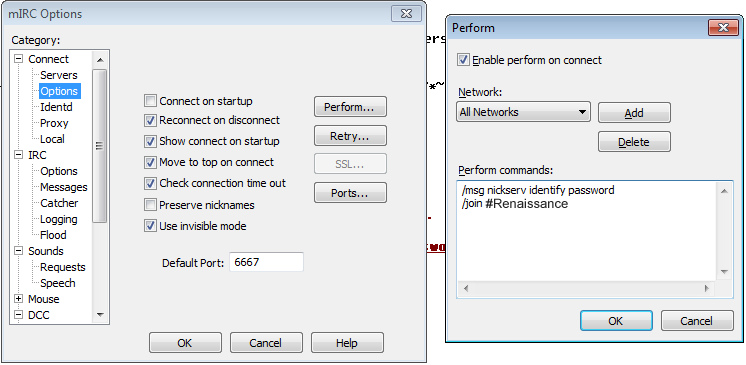Collapse the Sounds category node
746x365 pixels.
[19, 251]
